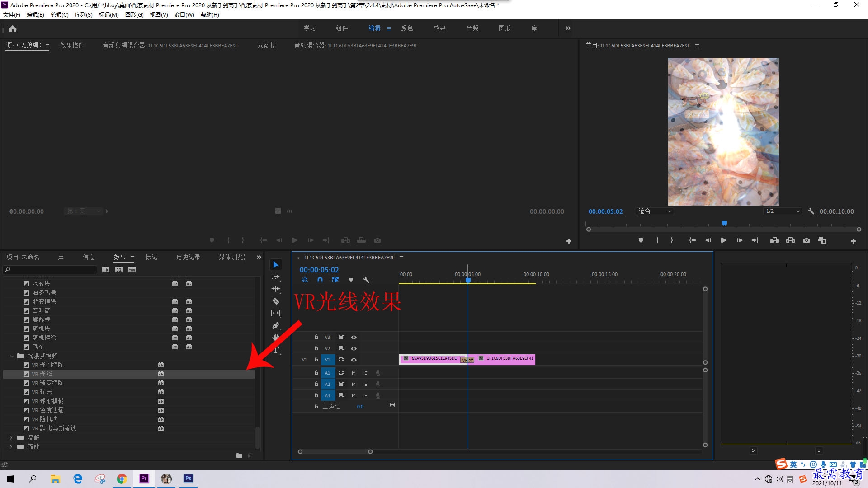Show more workspaces chevron

click(568, 28)
